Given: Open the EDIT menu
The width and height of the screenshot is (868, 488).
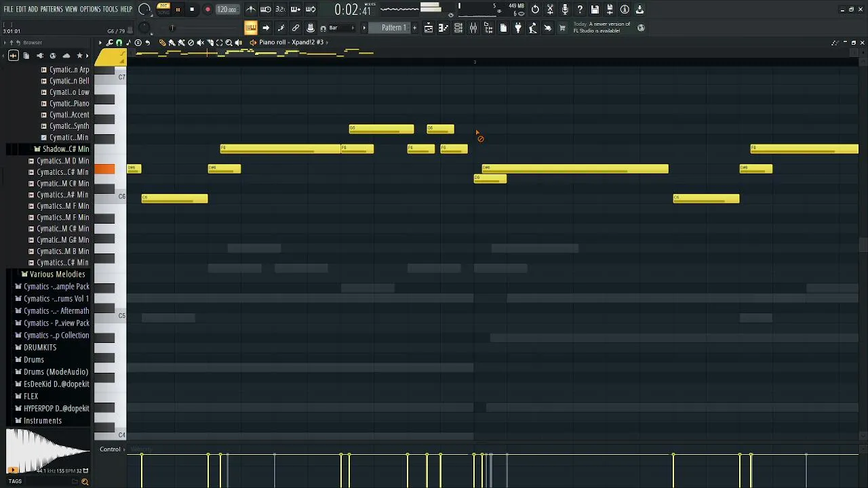Looking at the screenshot, I should (x=21, y=9).
